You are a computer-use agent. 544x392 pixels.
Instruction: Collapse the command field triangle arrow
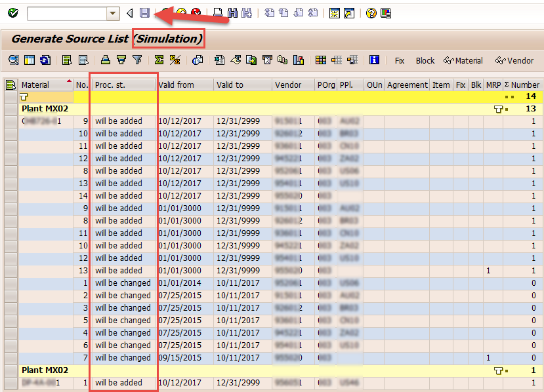tap(130, 14)
